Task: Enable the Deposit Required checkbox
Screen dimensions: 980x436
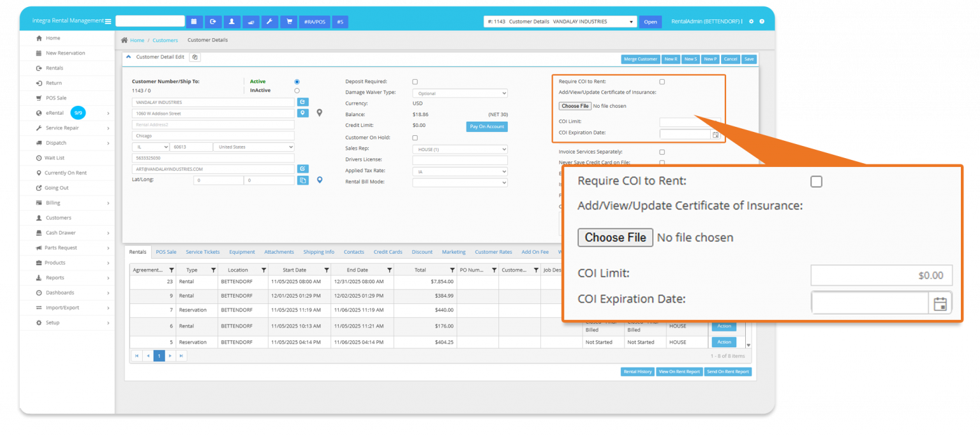Action: tap(415, 82)
